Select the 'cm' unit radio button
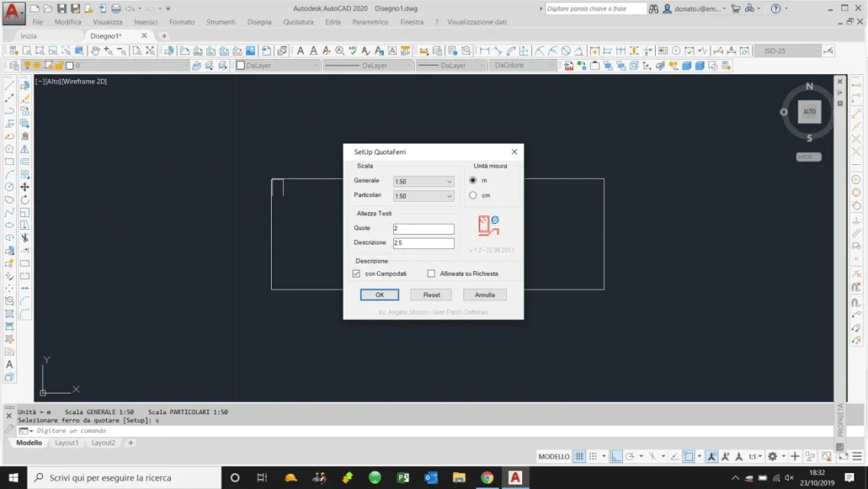This screenshot has width=868, height=489. (473, 196)
